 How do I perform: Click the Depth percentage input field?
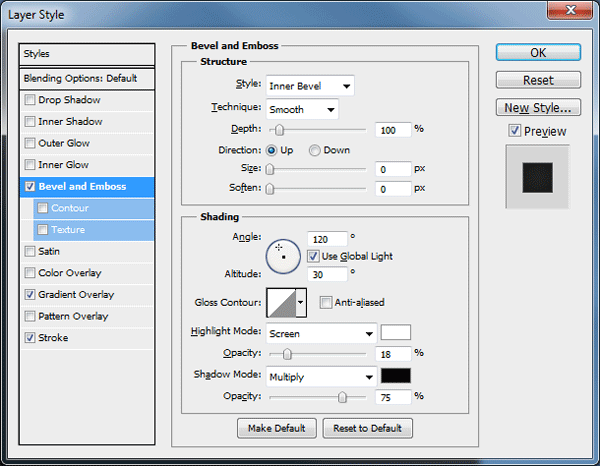click(393, 130)
